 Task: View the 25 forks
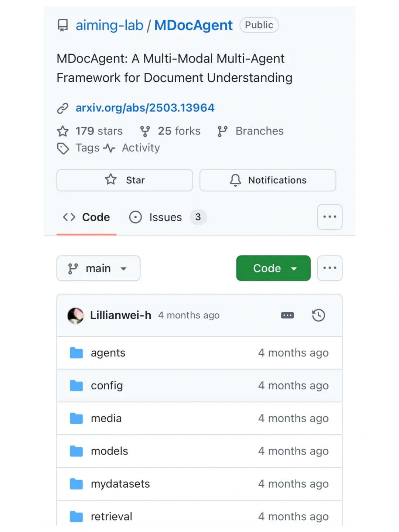179,131
